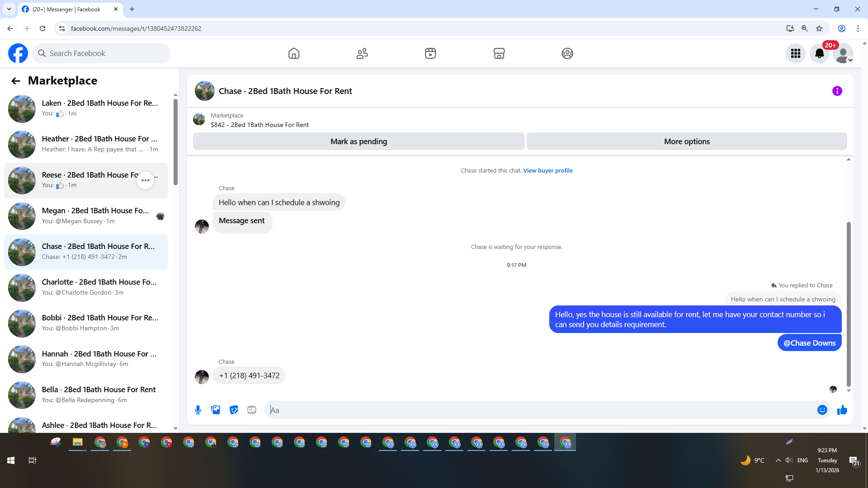
Task: Click the conversation list scrollbar
Action: coord(175,142)
